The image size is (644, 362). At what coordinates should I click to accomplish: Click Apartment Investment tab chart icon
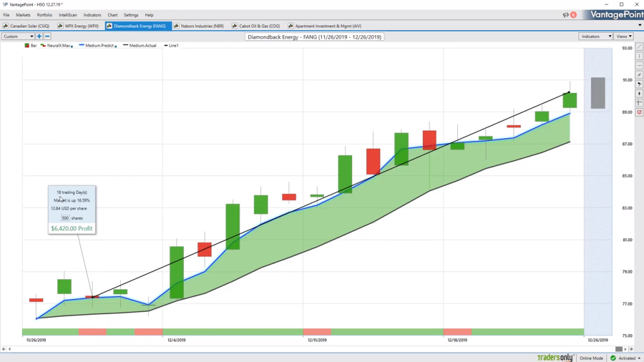291,26
